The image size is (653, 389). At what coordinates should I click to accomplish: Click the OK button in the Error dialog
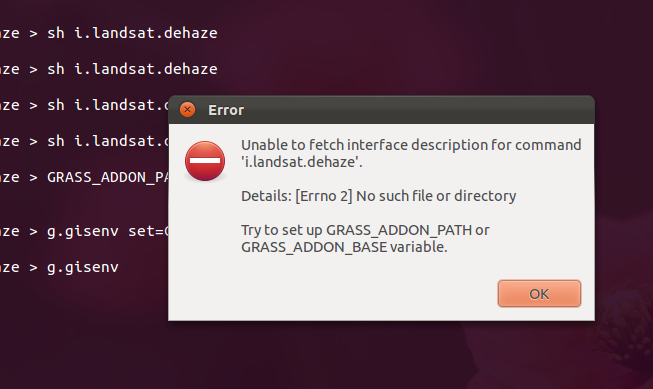click(539, 294)
